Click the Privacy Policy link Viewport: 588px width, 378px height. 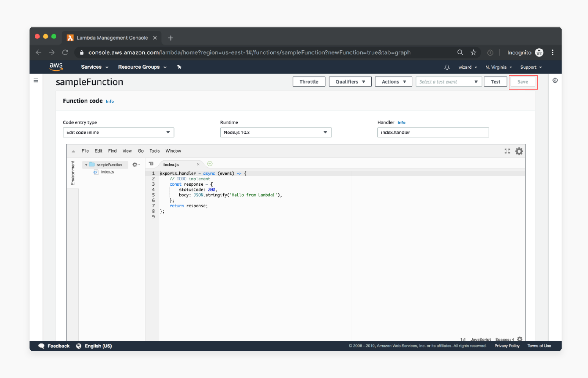tap(507, 346)
